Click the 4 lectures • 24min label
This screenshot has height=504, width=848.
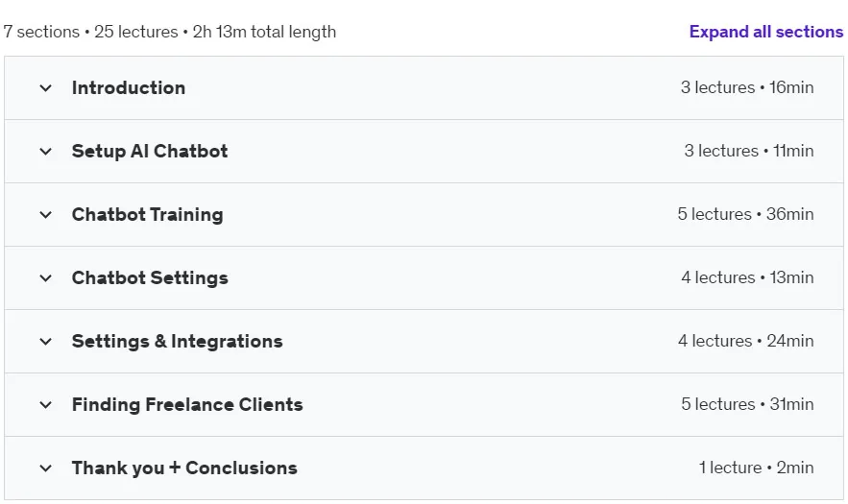coord(746,341)
